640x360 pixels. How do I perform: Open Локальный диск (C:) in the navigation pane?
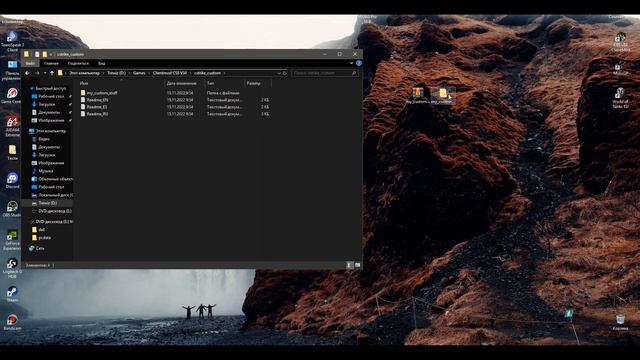tap(52, 195)
